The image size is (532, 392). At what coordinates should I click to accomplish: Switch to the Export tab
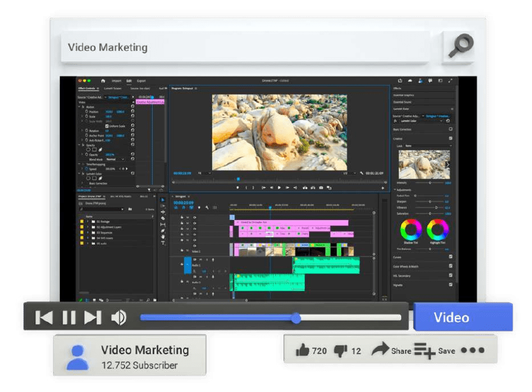[141, 81]
